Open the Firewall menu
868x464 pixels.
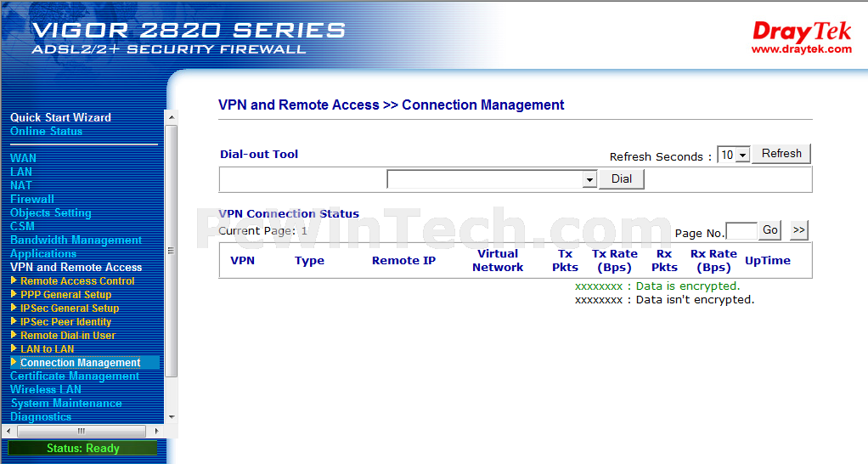(x=32, y=199)
